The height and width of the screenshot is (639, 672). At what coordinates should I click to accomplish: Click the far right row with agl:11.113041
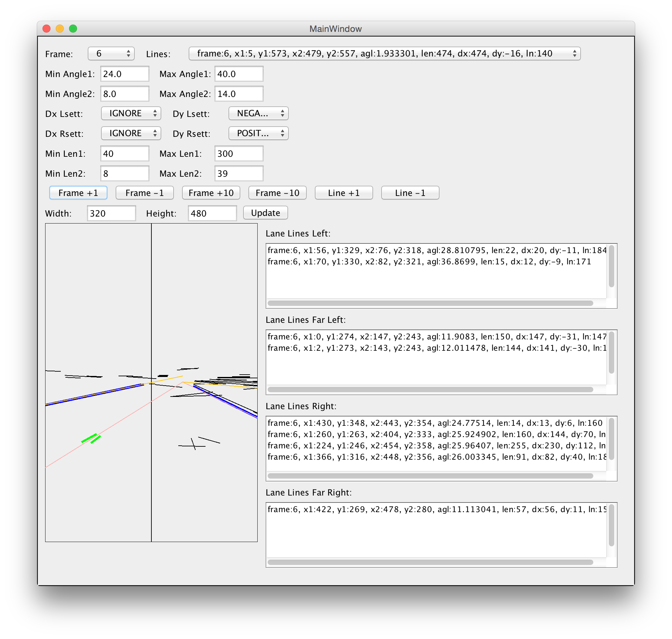coord(437,509)
